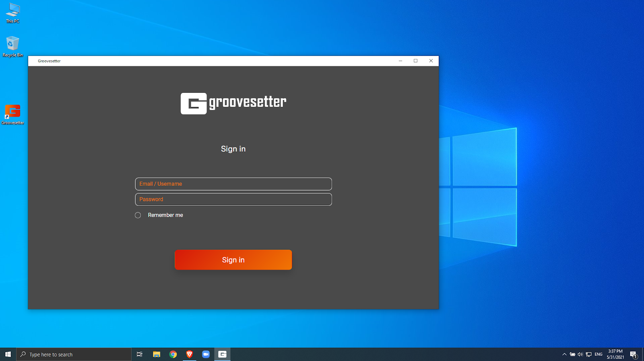Open the clock showing 3:37 PM

click(x=615, y=354)
